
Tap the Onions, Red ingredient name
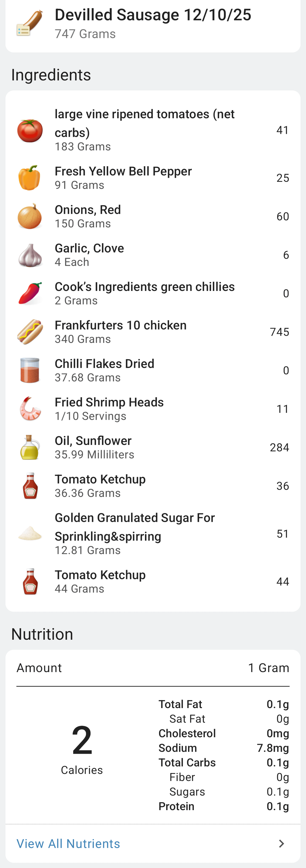pyautogui.click(x=88, y=210)
